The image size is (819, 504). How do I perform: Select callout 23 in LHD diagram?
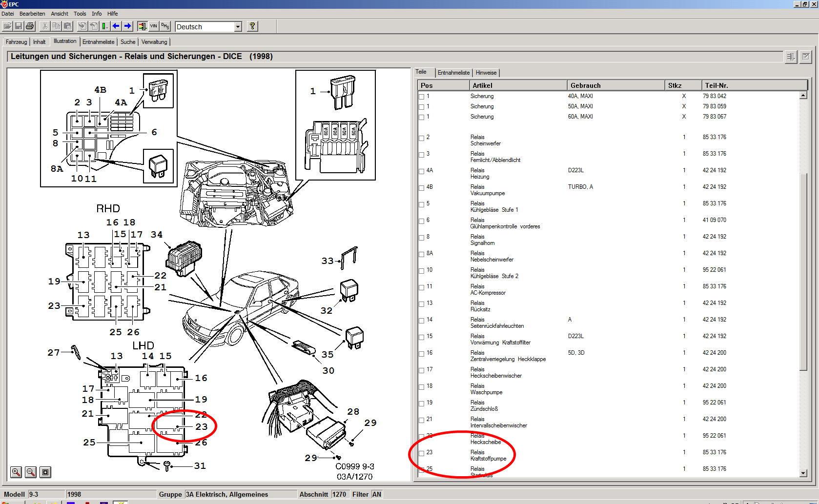[x=202, y=427]
